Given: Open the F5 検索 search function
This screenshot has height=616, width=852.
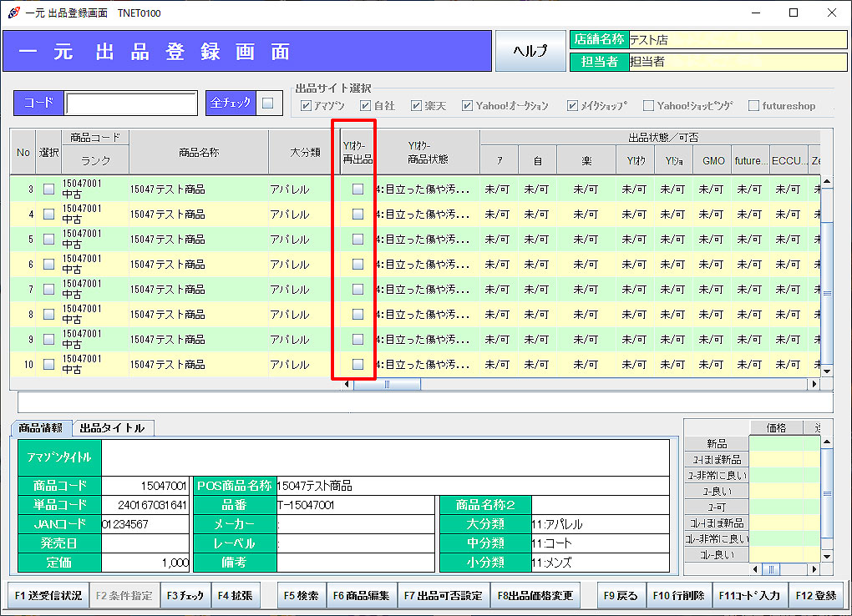Looking at the screenshot, I should (x=301, y=596).
